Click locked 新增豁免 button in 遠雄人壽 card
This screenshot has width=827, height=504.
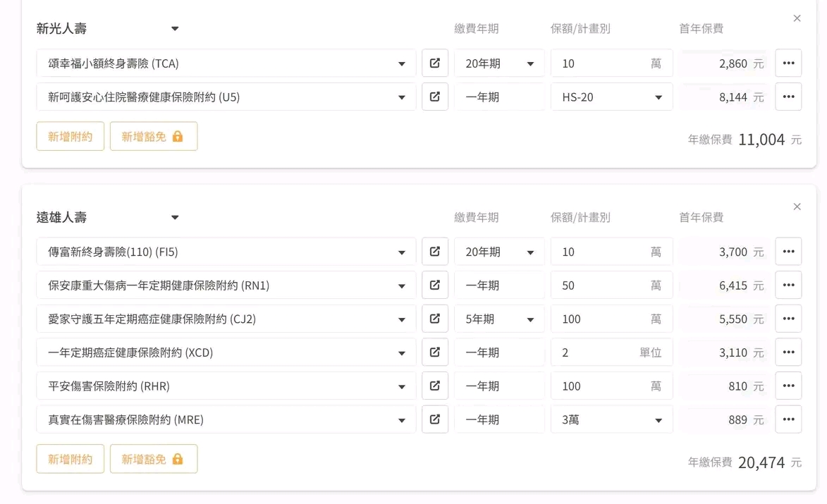154,459
